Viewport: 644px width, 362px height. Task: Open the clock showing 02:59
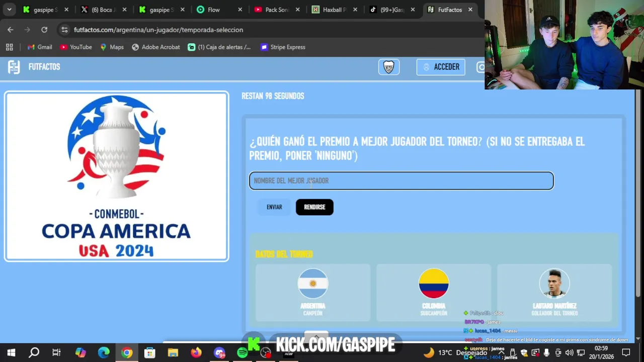[x=601, y=352]
